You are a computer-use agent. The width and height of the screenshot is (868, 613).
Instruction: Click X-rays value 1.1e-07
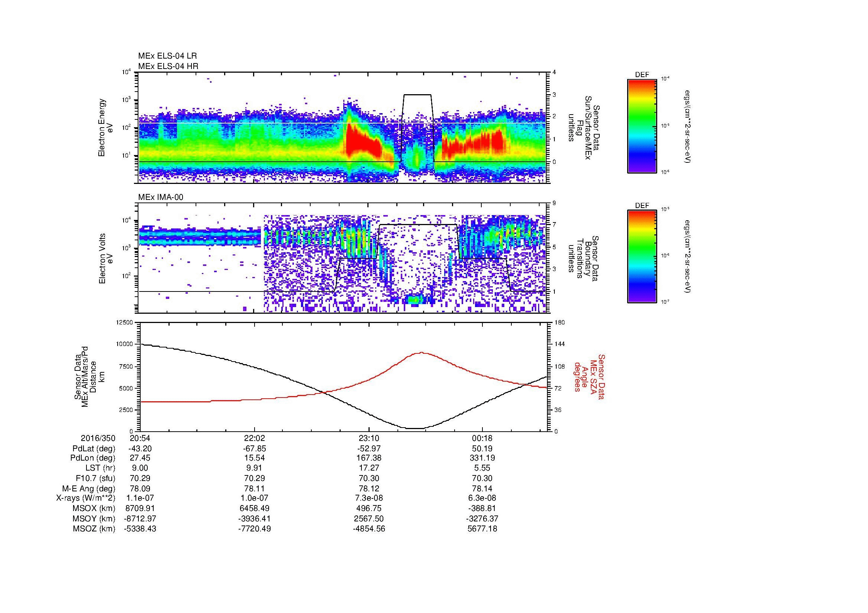click(140, 498)
